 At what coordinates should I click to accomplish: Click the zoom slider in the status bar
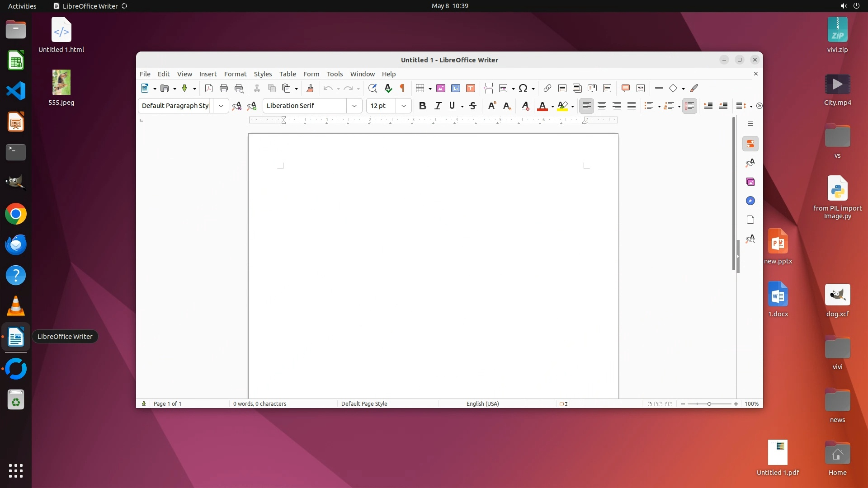point(709,404)
